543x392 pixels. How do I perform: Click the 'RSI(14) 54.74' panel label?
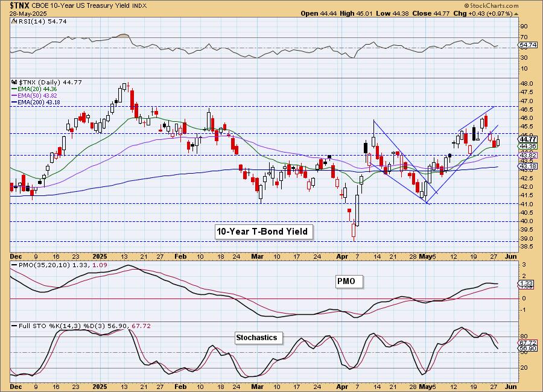42,22
